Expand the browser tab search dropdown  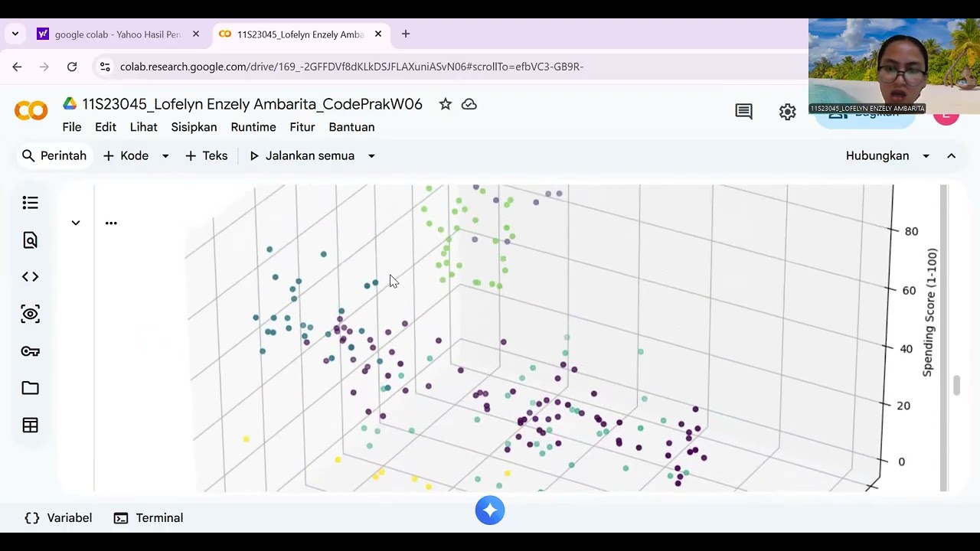coord(15,34)
